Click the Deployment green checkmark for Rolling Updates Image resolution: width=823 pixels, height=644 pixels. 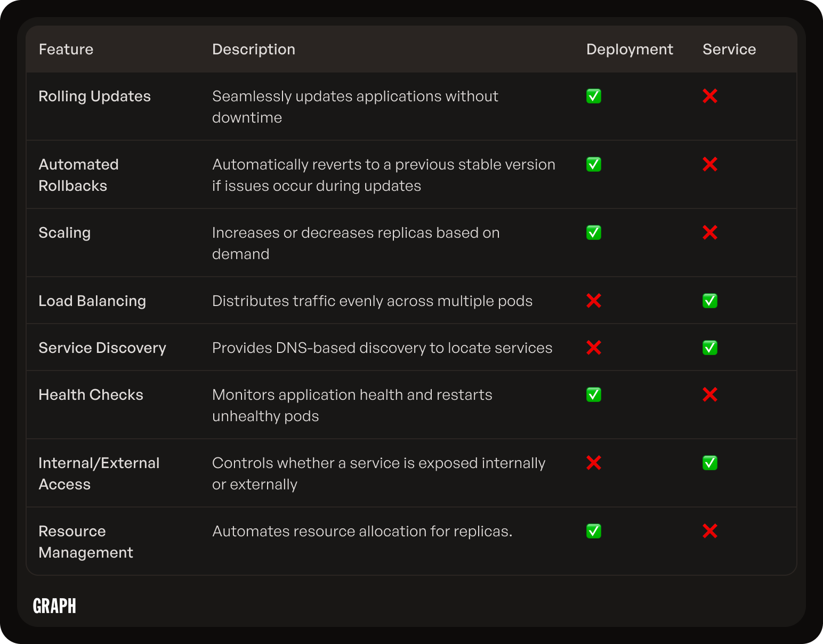coord(594,96)
